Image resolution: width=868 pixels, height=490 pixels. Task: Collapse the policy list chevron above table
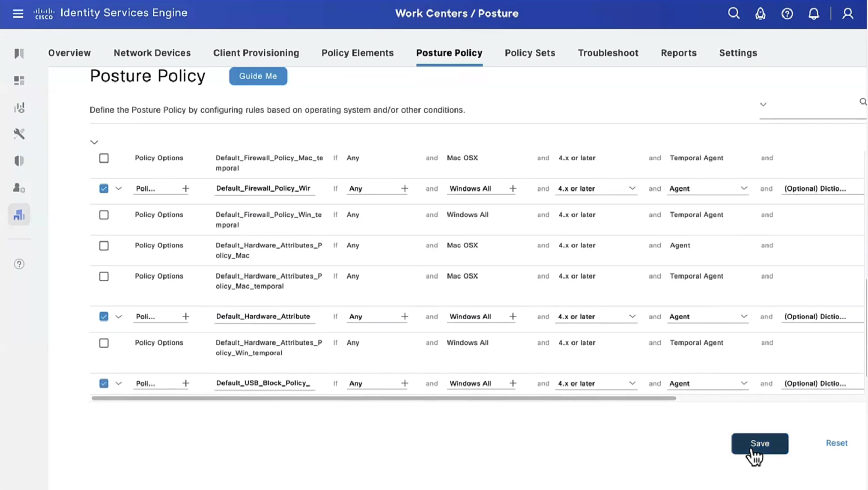click(94, 142)
